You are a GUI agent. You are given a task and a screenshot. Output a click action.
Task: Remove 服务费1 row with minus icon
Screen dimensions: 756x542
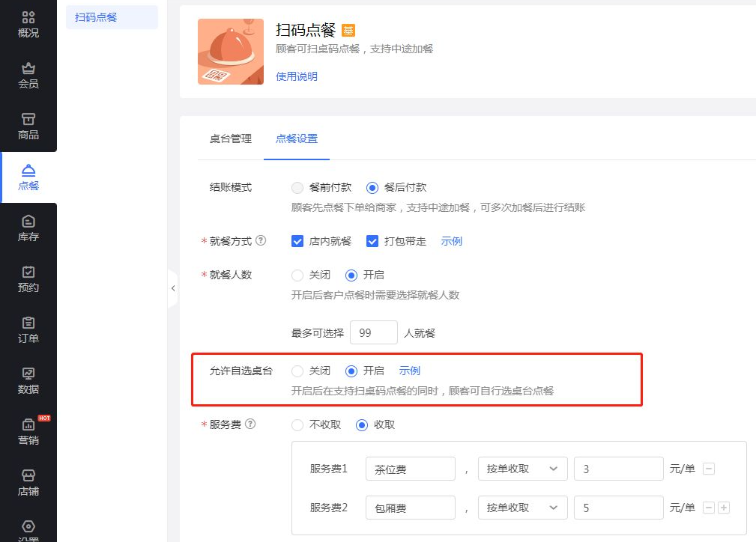click(709, 469)
